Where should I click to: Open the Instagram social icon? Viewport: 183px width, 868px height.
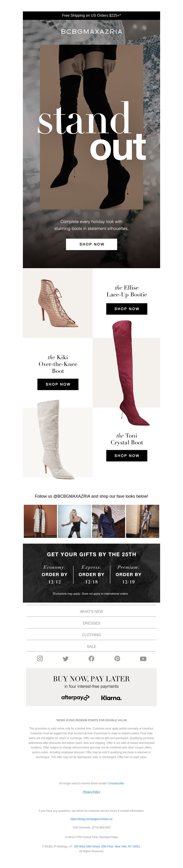(x=40, y=658)
